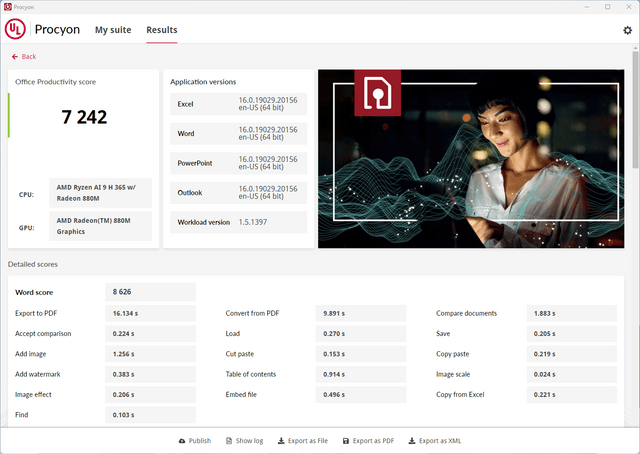This screenshot has height=454, width=640.
Task: Click the Export as XML download icon
Action: 412,441
